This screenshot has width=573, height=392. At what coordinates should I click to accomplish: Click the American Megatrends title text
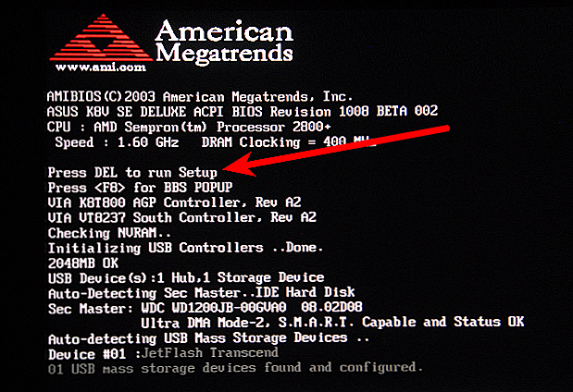point(224,43)
